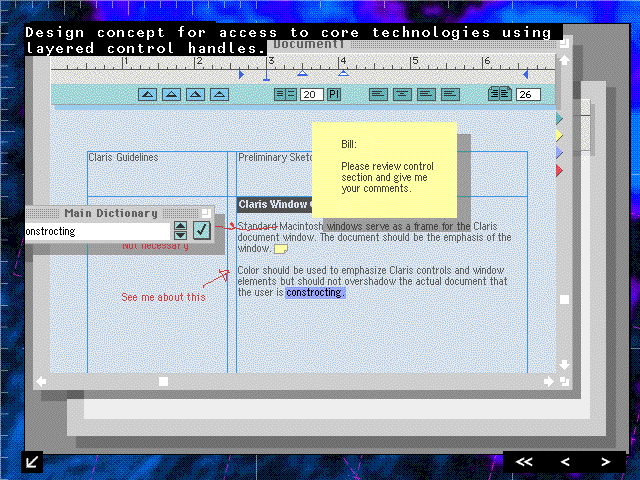Screen dimensions: 640x480
Task: Click the Document1 window resize box
Action: tap(564, 382)
